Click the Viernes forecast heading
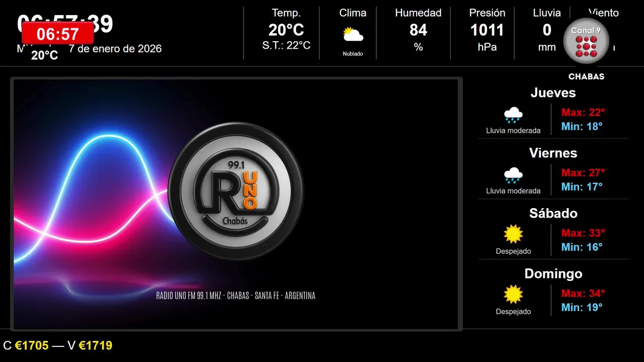Screen dimensions: 644x362 tap(553, 153)
